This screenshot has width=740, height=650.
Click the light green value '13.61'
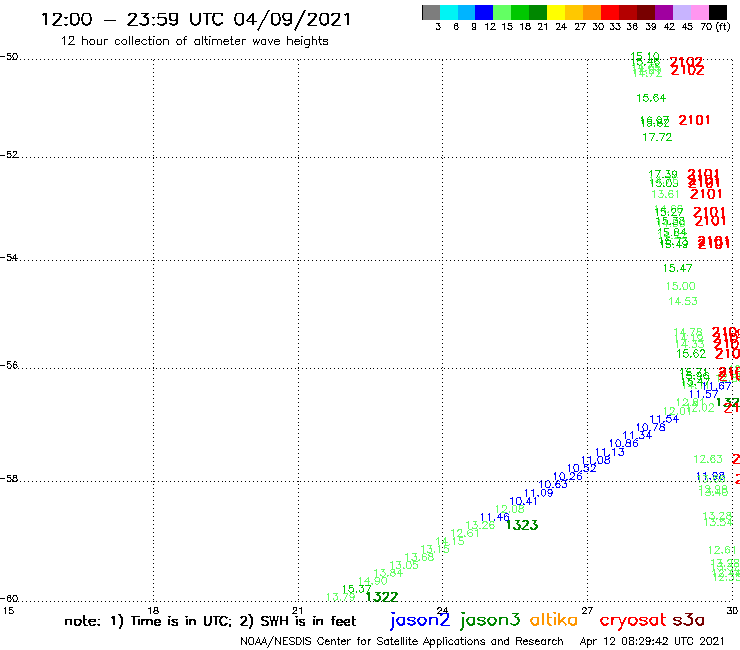pos(665,194)
